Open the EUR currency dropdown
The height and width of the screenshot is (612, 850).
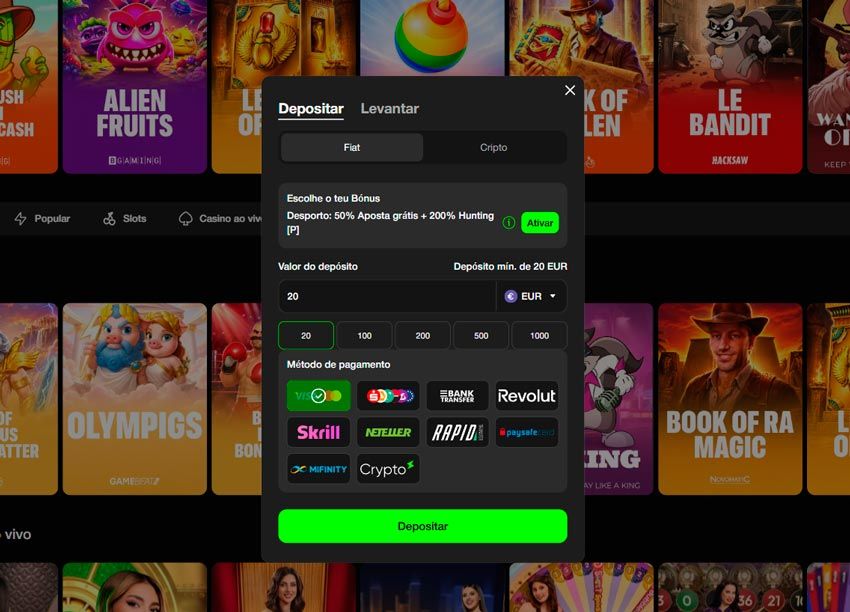click(x=531, y=297)
